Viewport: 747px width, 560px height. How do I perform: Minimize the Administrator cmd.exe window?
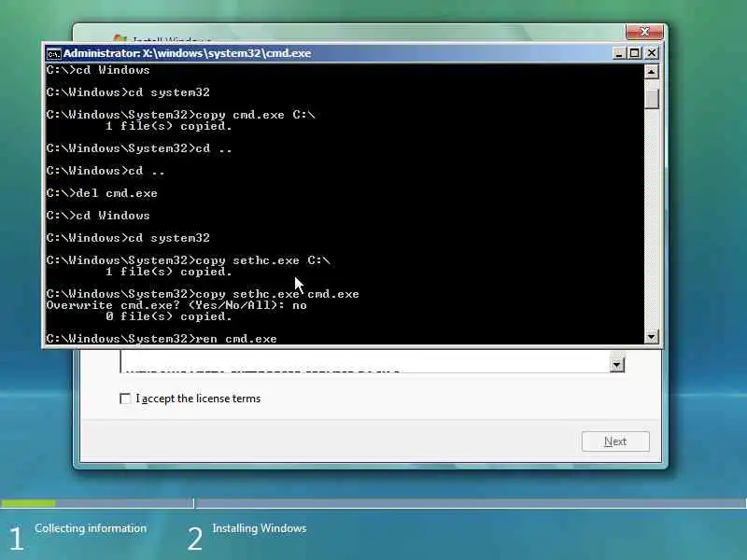coord(618,53)
